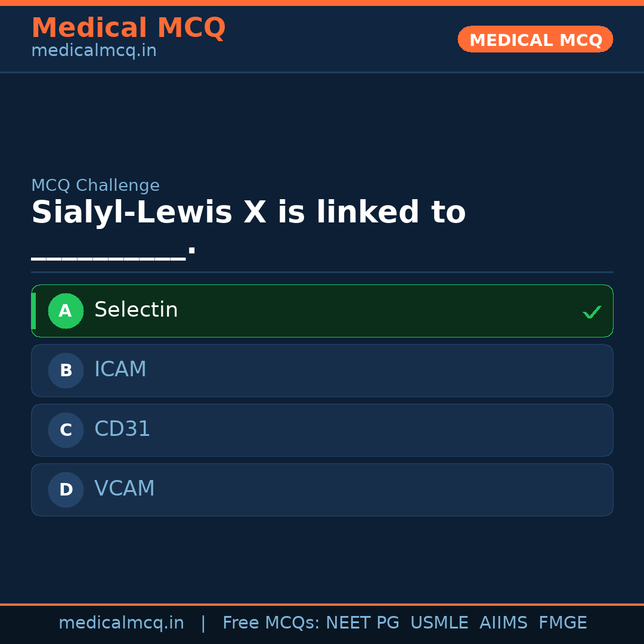Click the medicalmcq.in footer link

(x=122, y=623)
